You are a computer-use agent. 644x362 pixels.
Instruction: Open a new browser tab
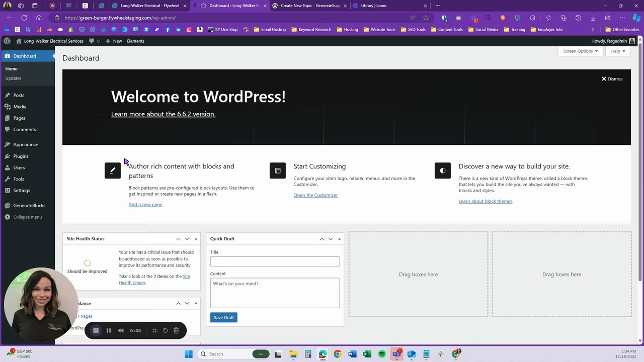pyautogui.click(x=438, y=6)
